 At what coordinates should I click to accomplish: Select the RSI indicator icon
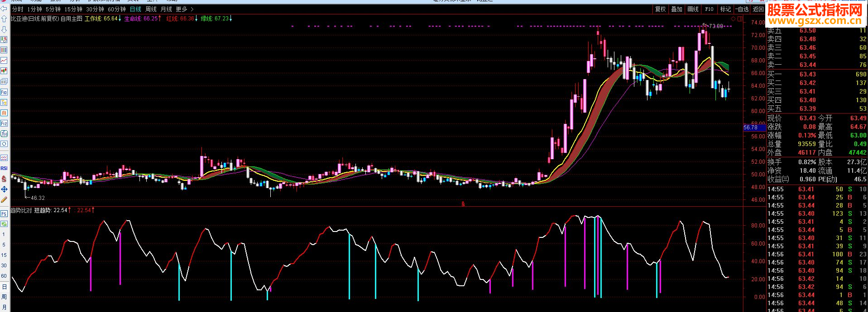[x=4, y=168]
